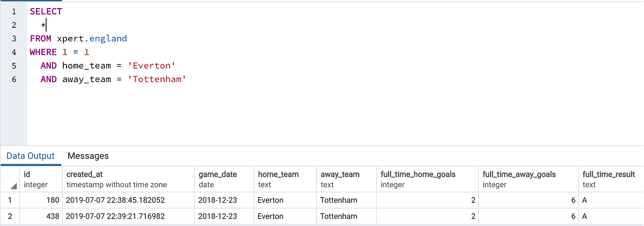
Task: Click line number 5 in the editor gutter
Action: 13,65
